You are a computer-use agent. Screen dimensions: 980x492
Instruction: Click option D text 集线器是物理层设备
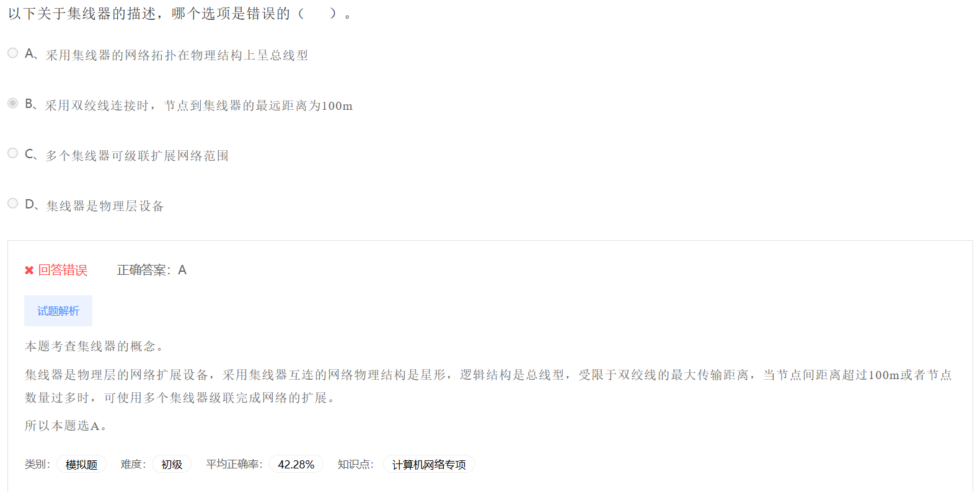click(x=105, y=206)
